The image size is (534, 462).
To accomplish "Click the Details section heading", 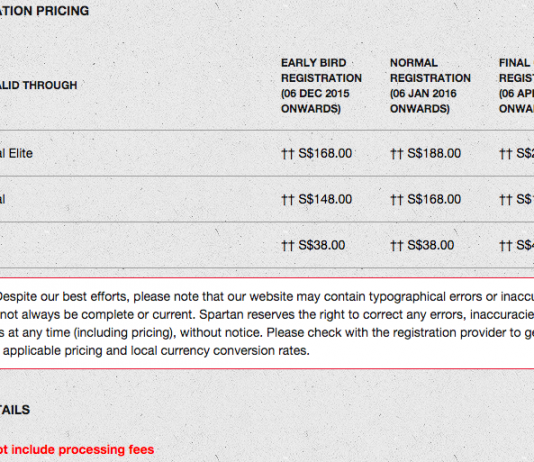I will tap(15, 410).
